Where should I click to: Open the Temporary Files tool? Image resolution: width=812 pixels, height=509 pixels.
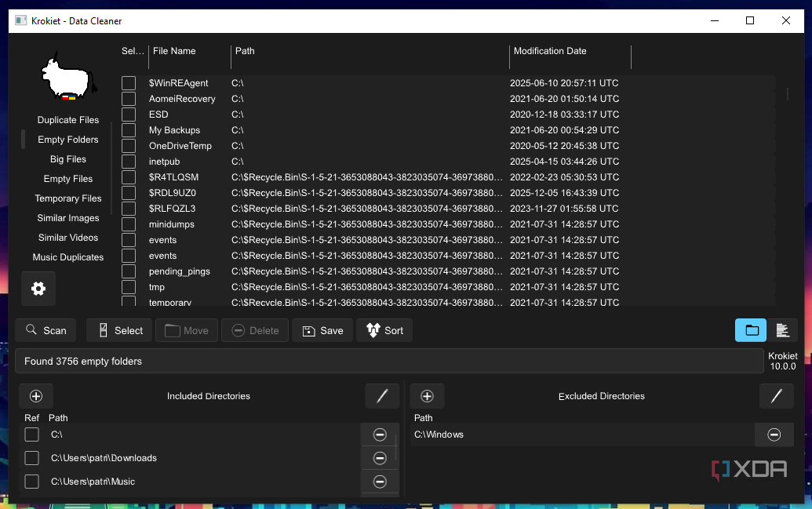[67, 198]
